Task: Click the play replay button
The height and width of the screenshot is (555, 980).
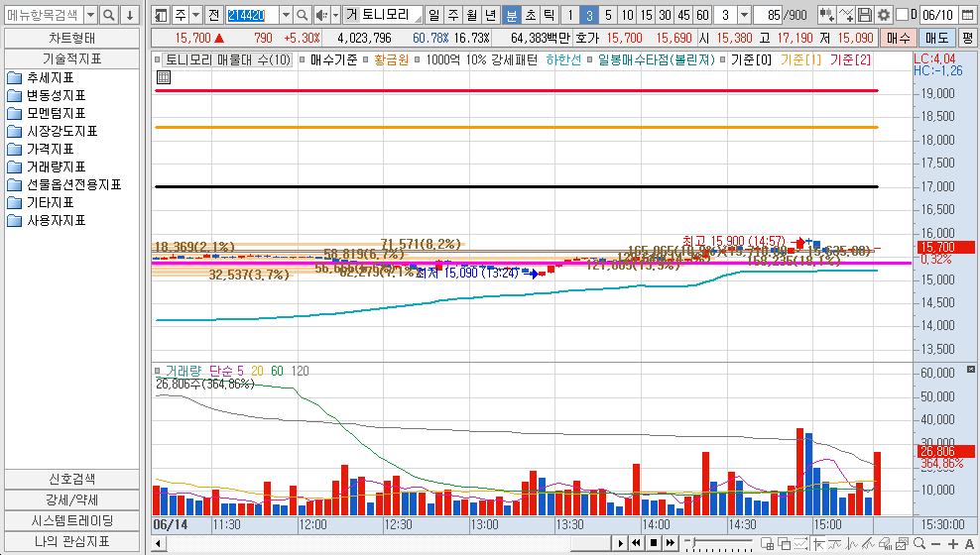Action: [x=620, y=543]
